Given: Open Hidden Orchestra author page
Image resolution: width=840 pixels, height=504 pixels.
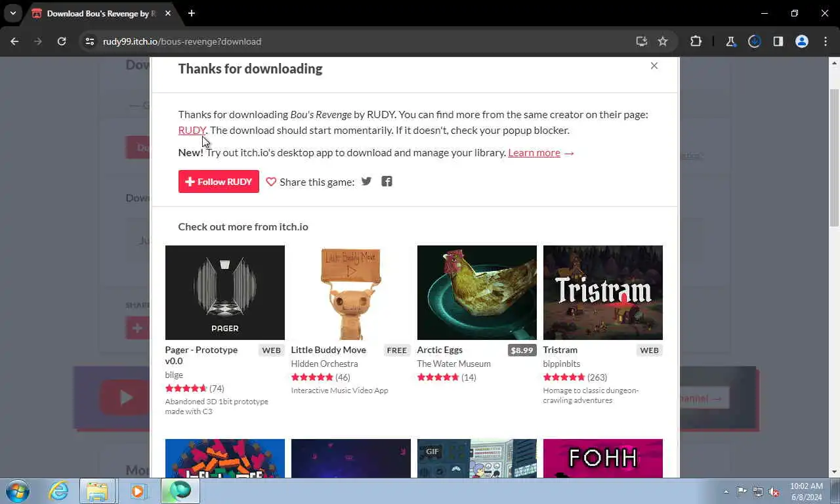Looking at the screenshot, I should pyautogui.click(x=324, y=364).
